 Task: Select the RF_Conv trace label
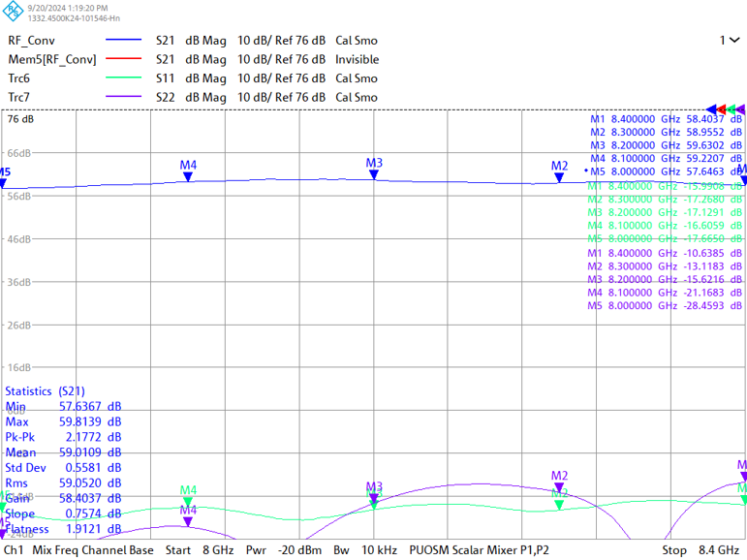tap(32, 41)
